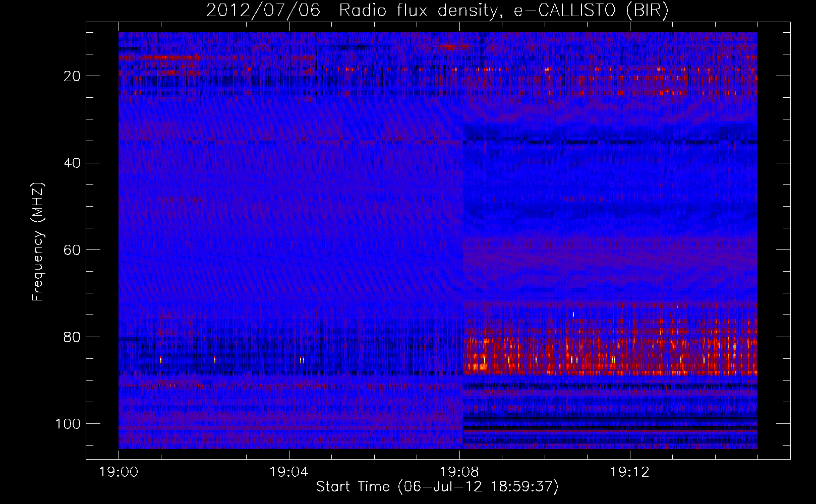816x504 pixels.
Task: Click the 19:08 time tick label
Action: click(459, 472)
